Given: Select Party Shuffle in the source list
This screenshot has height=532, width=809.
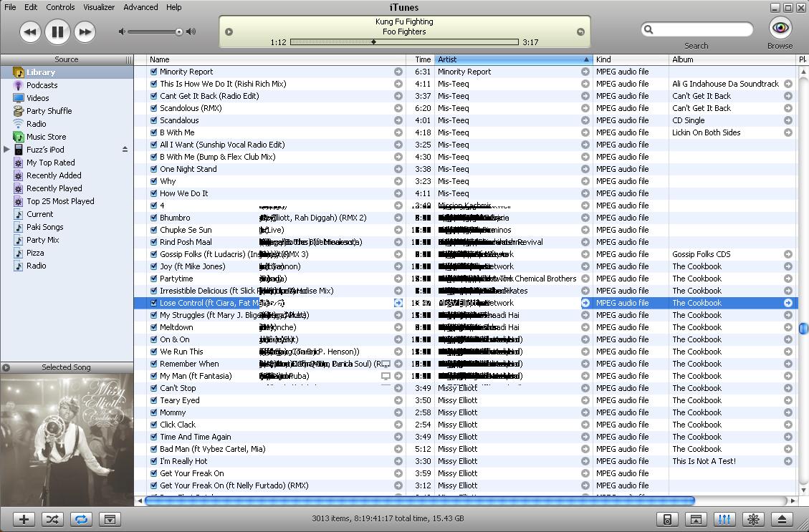Looking at the screenshot, I should coord(49,111).
